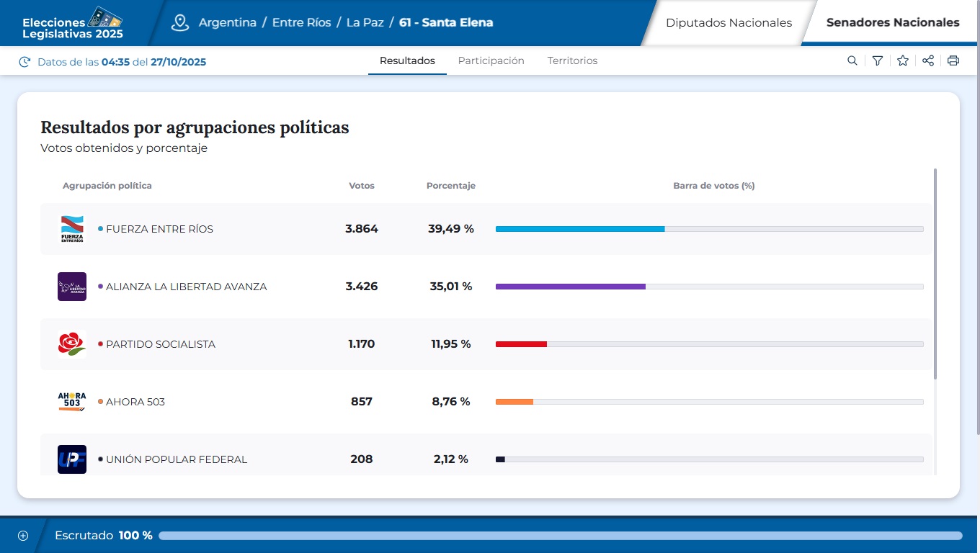
Task: Navigate to Entre Ríos via the breadcrumb
Action: 300,22
